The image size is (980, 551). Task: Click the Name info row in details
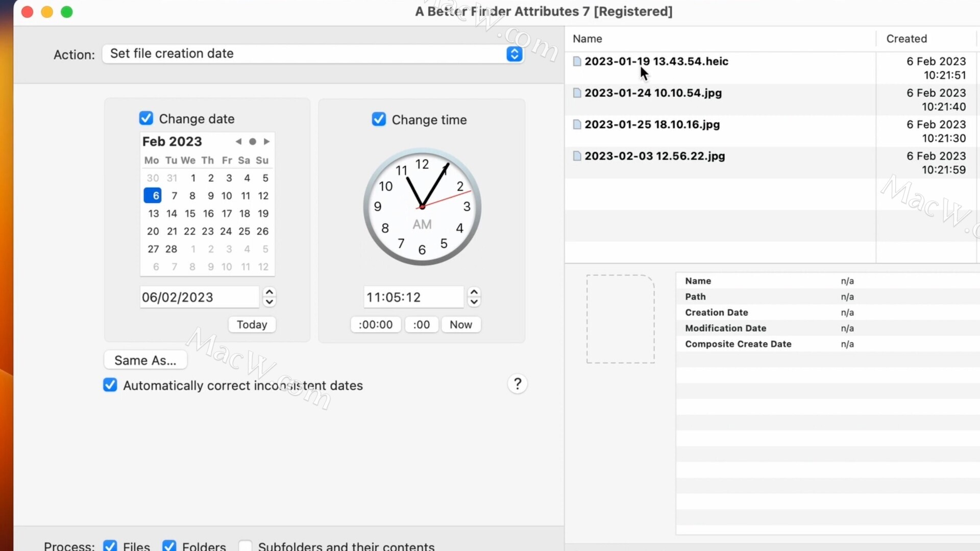pos(828,281)
